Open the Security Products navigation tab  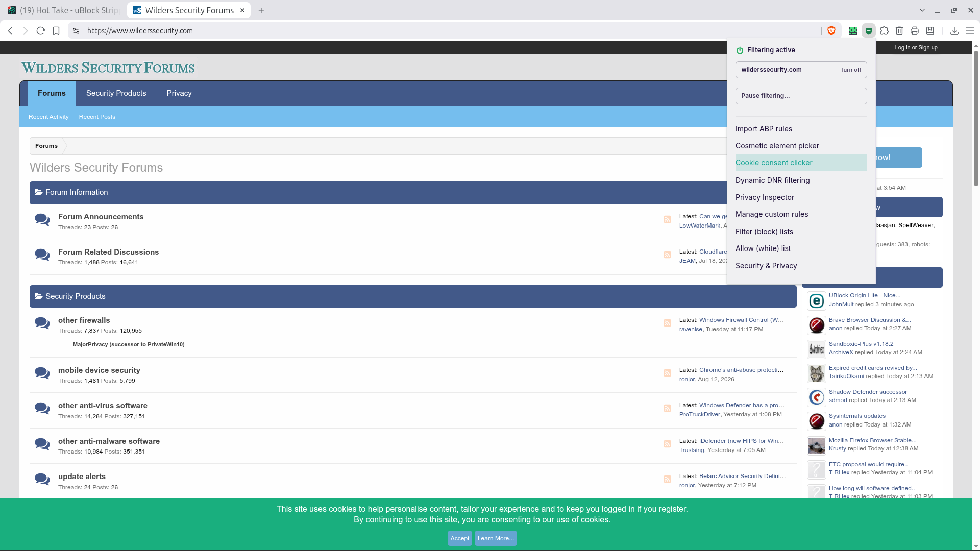pos(116,93)
